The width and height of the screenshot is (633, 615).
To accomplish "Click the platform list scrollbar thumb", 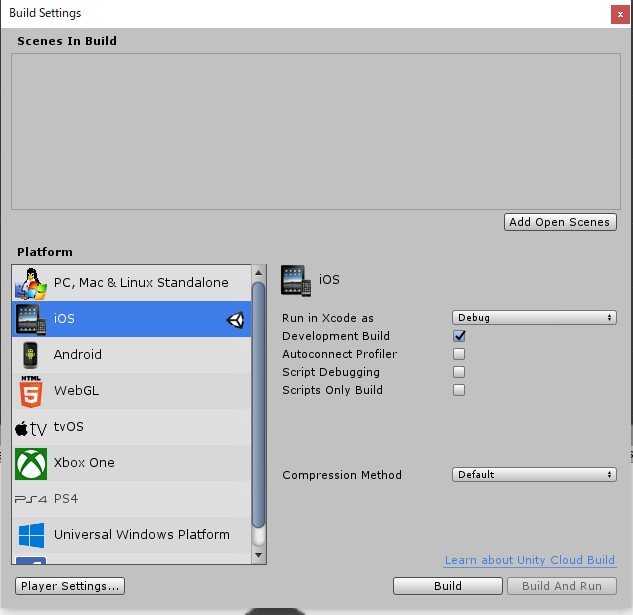I will coord(258,405).
